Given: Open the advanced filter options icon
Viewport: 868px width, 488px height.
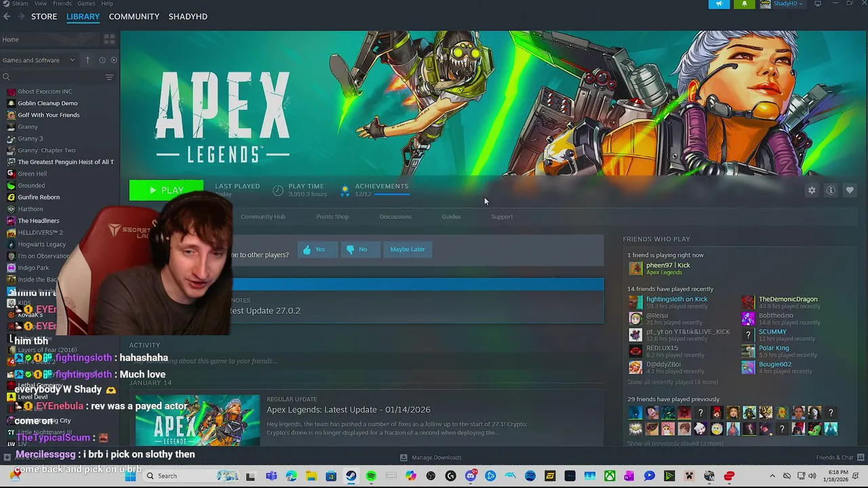Looking at the screenshot, I should (x=109, y=77).
